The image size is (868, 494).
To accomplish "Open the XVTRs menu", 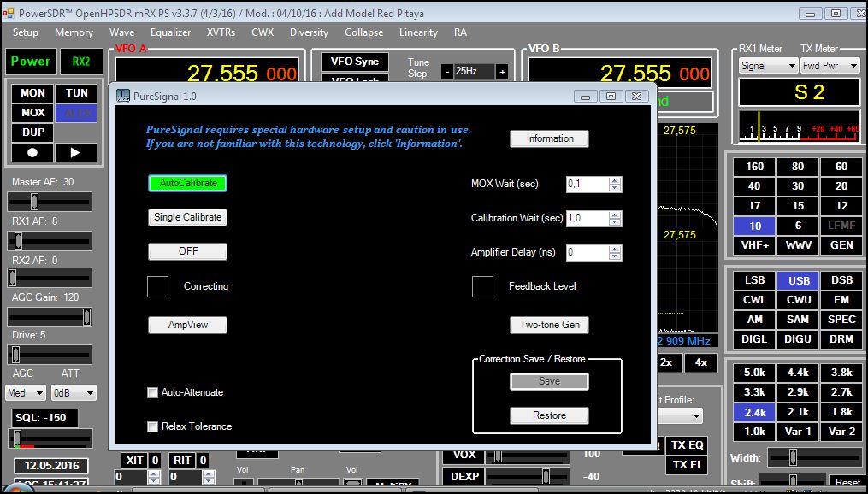I will 221,32.
